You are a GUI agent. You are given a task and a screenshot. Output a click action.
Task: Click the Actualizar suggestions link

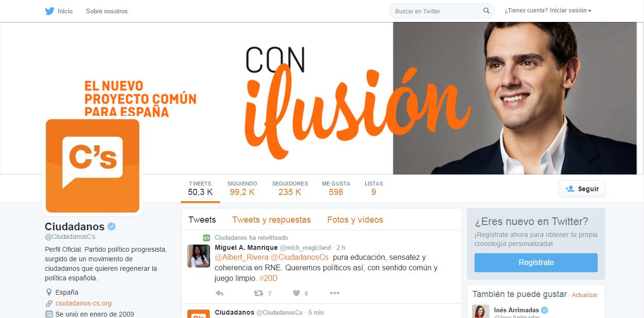tap(585, 295)
